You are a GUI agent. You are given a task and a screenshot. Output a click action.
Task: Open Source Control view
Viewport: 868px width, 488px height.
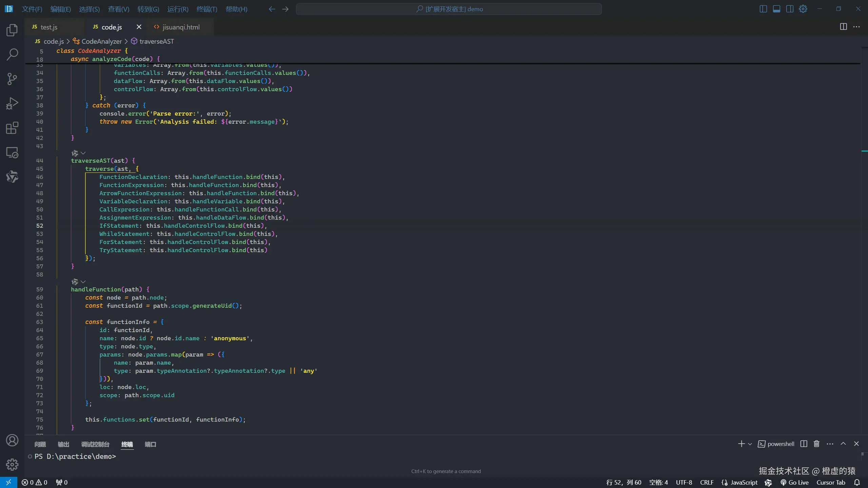coord(12,79)
